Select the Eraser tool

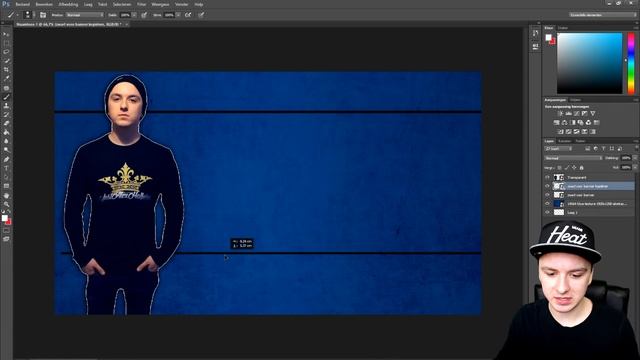pyautogui.click(x=6, y=123)
